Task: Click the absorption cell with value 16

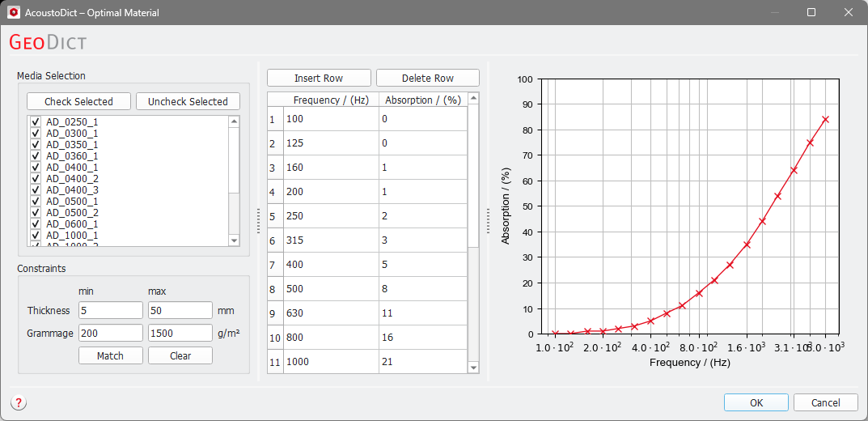Action: [423, 338]
